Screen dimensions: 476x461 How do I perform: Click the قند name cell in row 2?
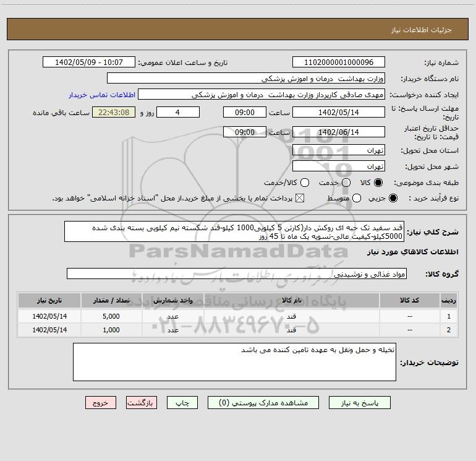(292, 330)
